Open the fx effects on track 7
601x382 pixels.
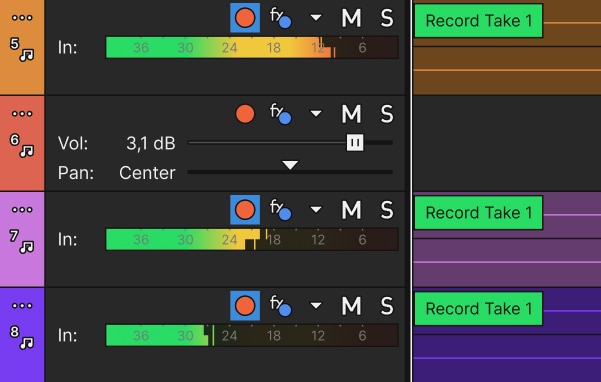pos(280,210)
